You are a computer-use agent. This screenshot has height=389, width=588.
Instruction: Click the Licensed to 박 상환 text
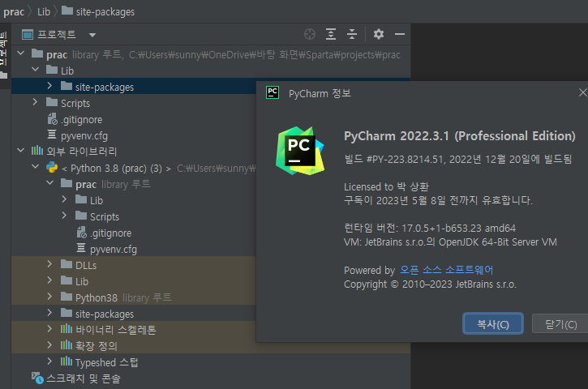click(386, 186)
